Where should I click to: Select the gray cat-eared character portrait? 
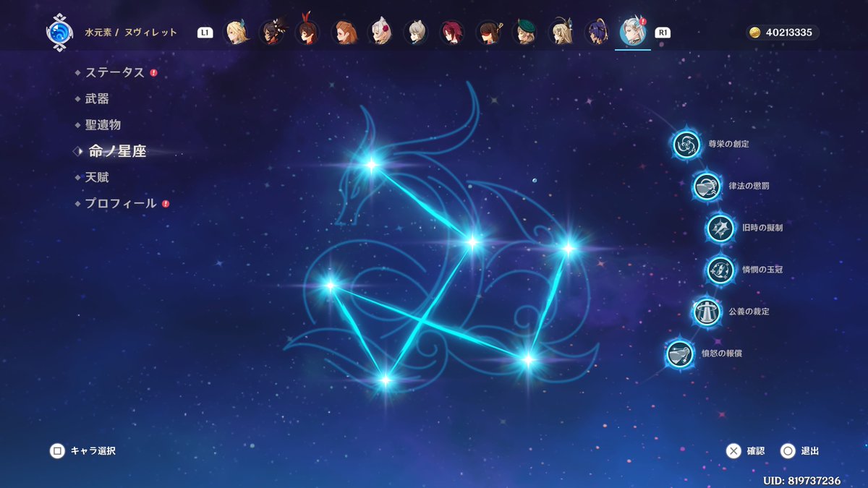(417, 33)
